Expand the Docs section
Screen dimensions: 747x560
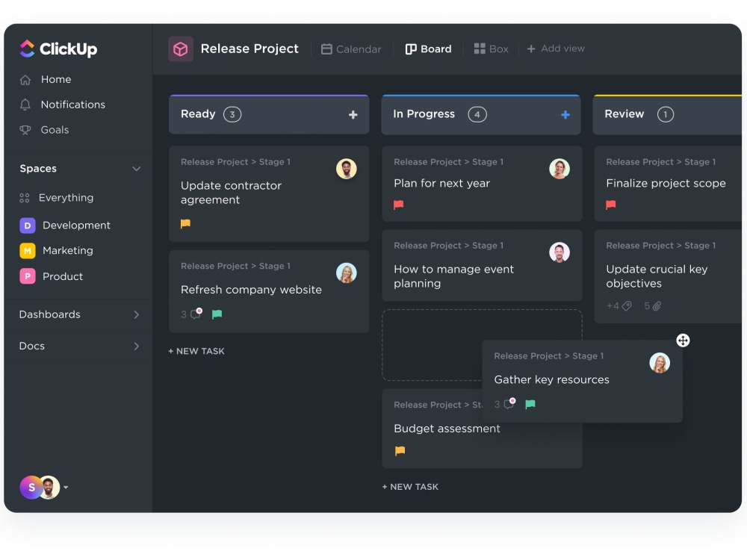point(137,346)
